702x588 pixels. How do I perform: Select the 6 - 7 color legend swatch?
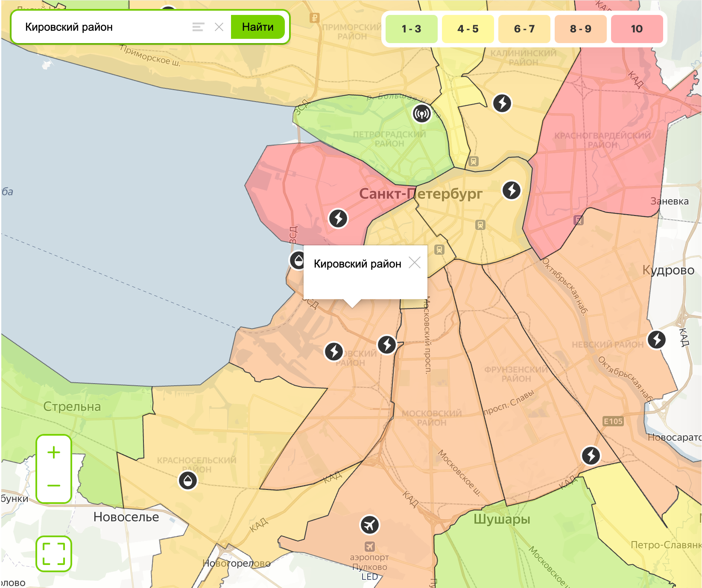[524, 29]
